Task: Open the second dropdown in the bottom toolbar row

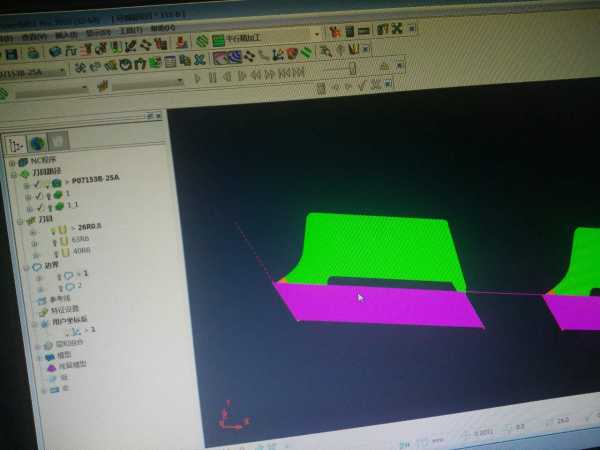Action: (x=179, y=81)
